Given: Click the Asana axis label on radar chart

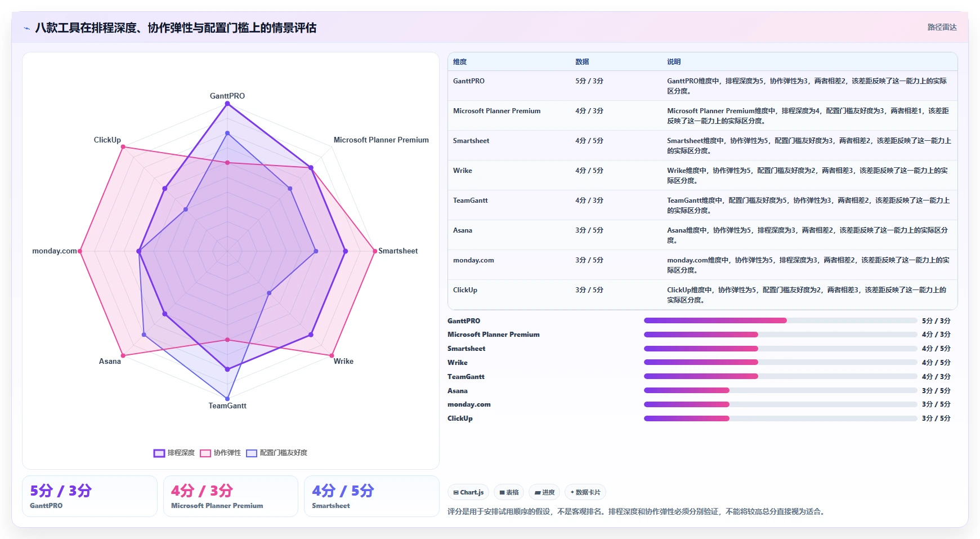Looking at the screenshot, I should [x=110, y=361].
